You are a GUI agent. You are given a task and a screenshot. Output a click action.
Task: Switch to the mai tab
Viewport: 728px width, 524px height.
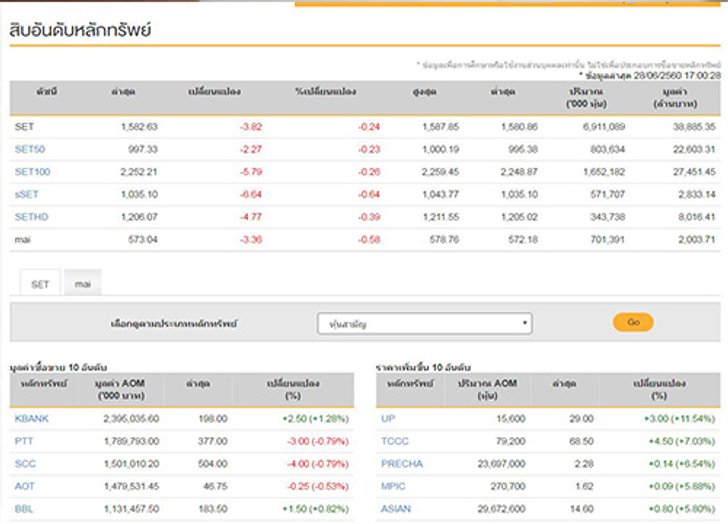[83, 284]
